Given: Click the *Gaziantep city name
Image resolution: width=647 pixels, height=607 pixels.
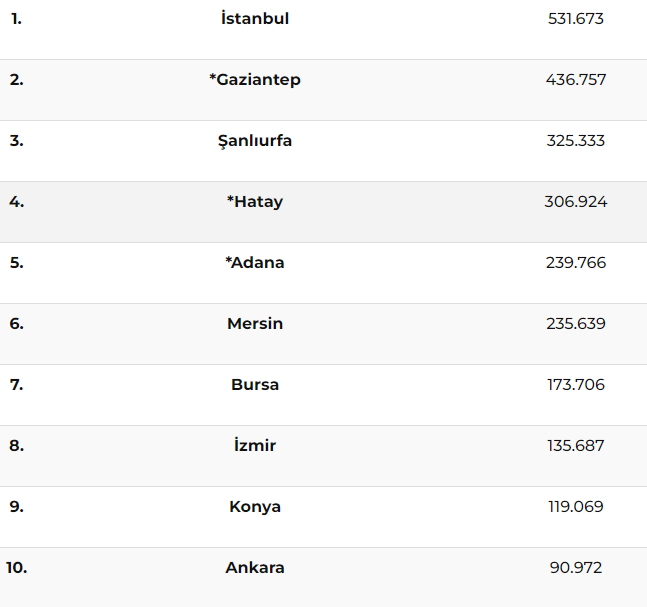Looking at the screenshot, I should (255, 80).
